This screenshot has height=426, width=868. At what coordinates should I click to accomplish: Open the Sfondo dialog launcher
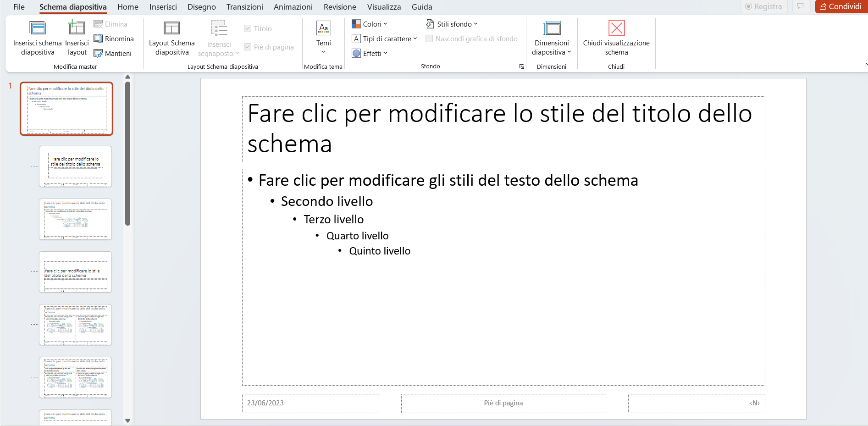[521, 66]
